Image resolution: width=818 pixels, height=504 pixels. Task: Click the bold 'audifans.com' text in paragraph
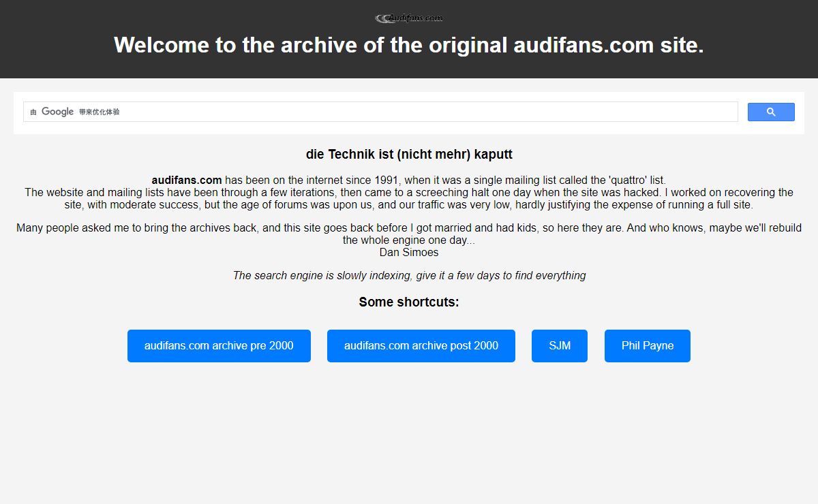(187, 180)
